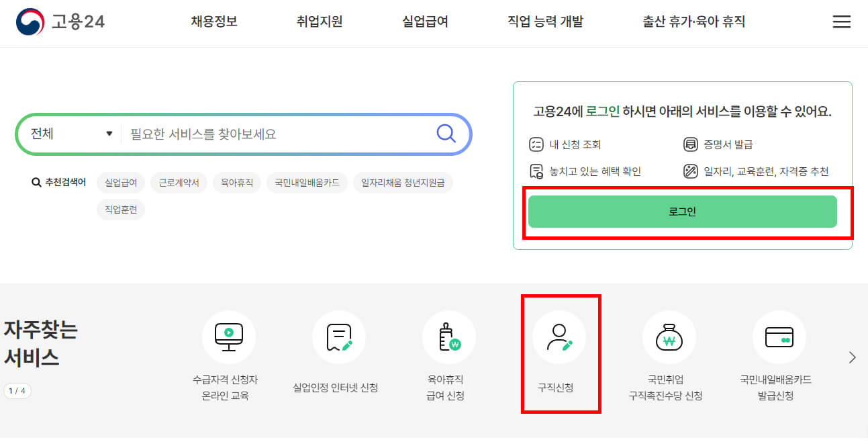Click the search magnifier icon
The image size is (868, 444).
pyautogui.click(x=446, y=134)
